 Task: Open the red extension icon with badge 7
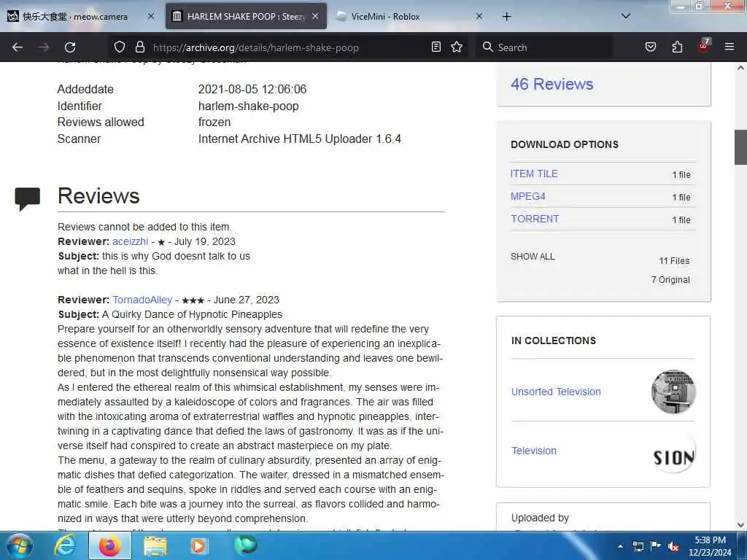pos(704,46)
